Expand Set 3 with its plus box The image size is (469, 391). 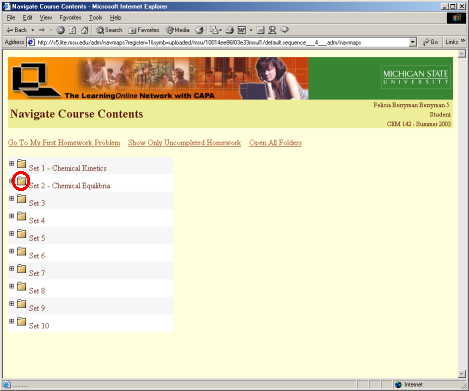(12, 198)
